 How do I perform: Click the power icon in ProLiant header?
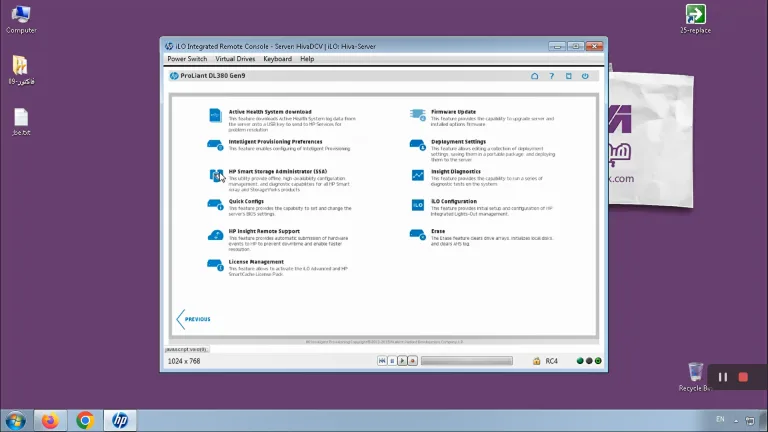[x=585, y=76]
